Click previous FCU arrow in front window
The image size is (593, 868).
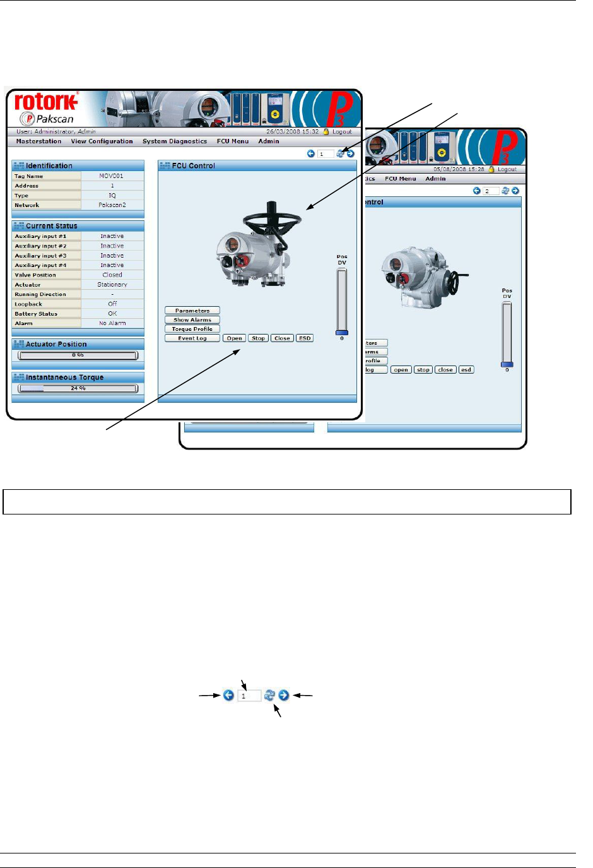coord(311,153)
